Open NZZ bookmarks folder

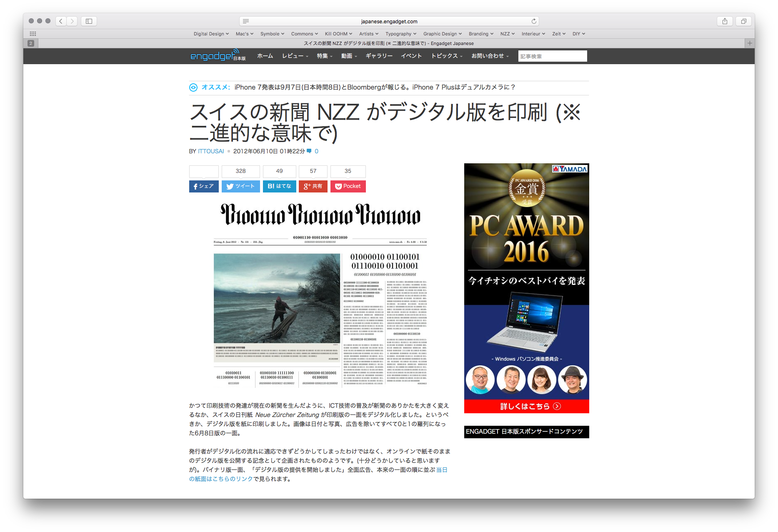(x=508, y=34)
